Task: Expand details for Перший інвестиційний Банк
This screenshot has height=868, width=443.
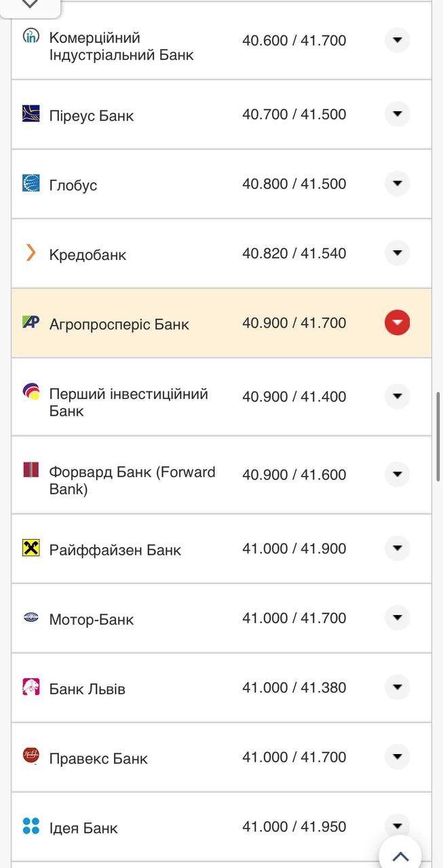Action: [397, 396]
